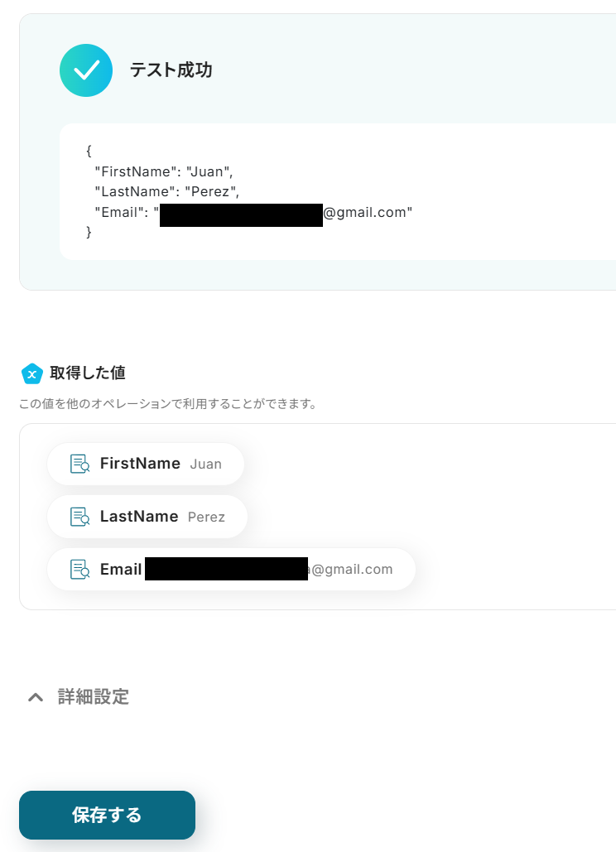
Task: Collapse section using chevron beside 詳細設定
Action: pos(36,697)
